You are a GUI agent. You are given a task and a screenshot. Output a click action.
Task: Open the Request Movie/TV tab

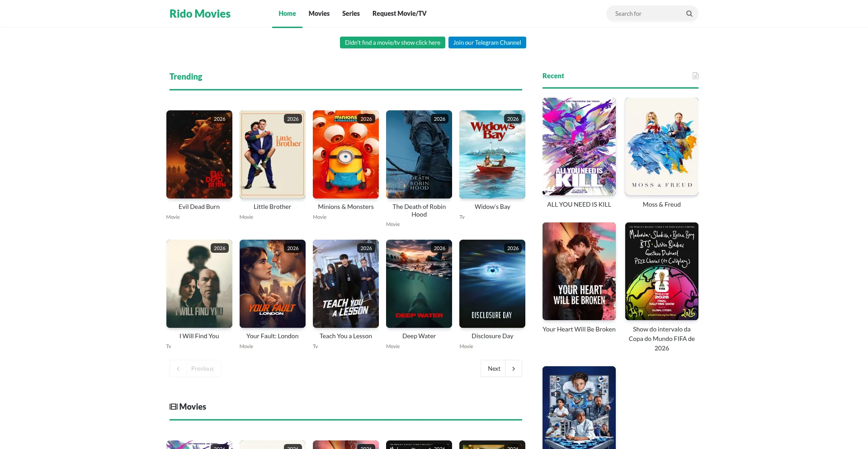click(x=400, y=14)
